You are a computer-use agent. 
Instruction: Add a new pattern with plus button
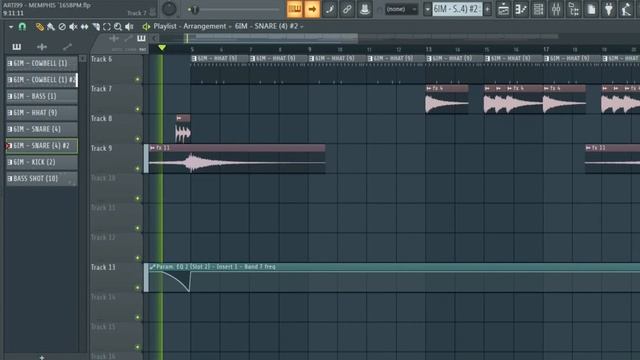(487, 9)
